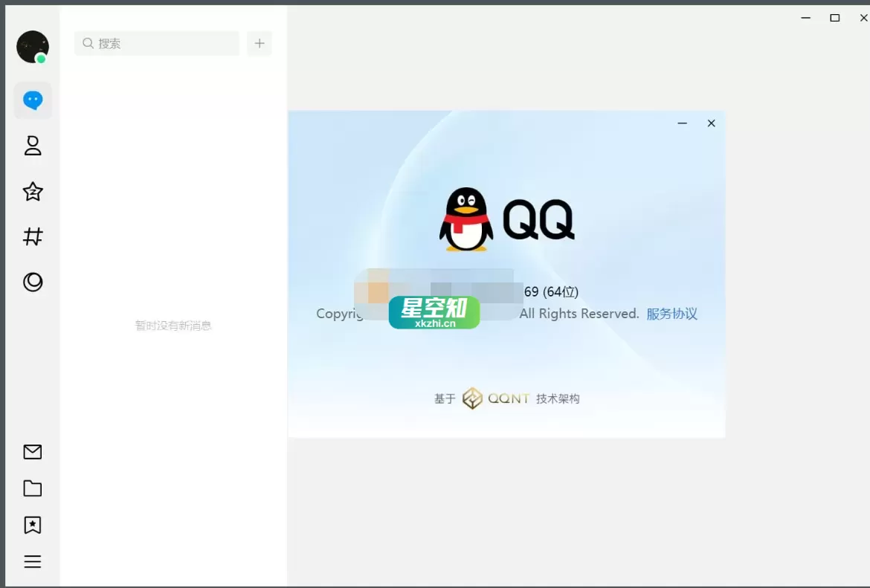870x588 pixels.
Task: Select the QQ Space ring icon
Action: [x=32, y=282]
